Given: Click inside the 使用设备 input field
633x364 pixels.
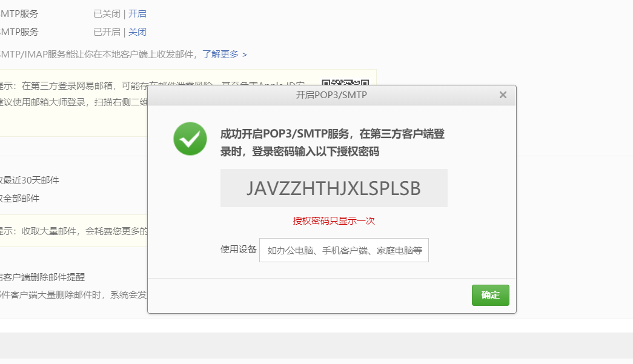Looking at the screenshot, I should (x=343, y=250).
